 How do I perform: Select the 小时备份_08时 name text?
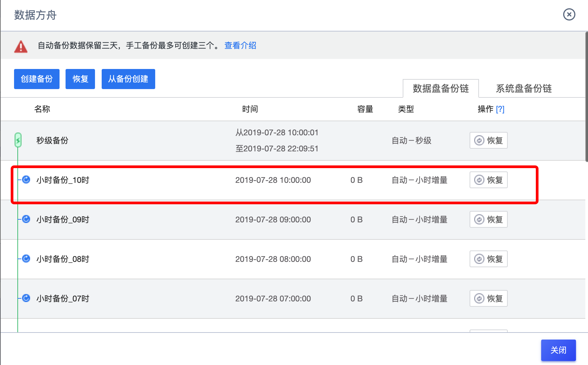(63, 259)
